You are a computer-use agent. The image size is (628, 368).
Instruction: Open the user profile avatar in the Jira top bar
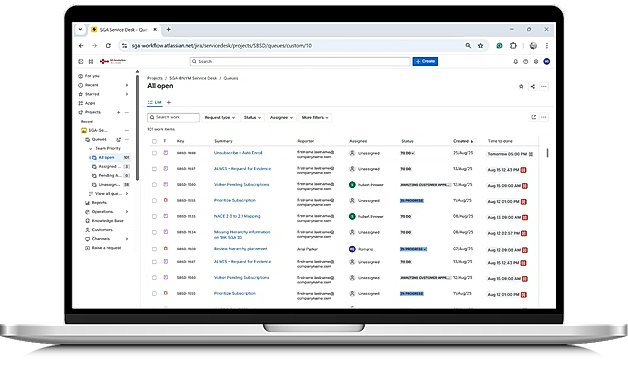click(x=546, y=61)
